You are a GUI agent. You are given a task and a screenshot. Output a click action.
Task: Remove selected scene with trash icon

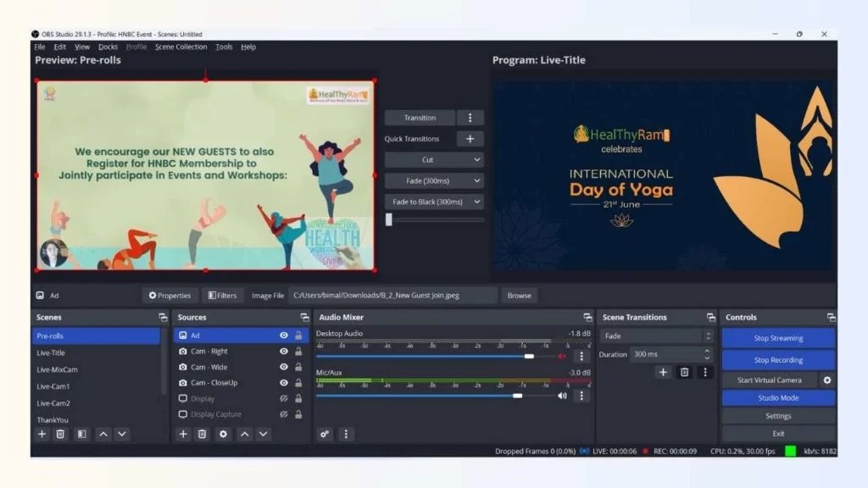tap(60, 435)
